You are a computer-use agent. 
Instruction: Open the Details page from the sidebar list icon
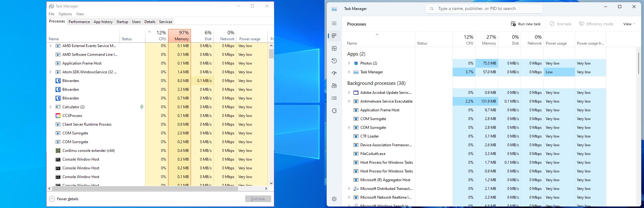tap(334, 98)
